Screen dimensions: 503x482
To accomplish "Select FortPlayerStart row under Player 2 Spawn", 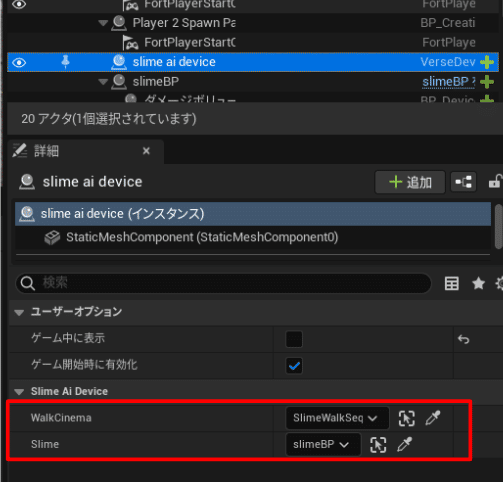I will [x=253, y=42].
